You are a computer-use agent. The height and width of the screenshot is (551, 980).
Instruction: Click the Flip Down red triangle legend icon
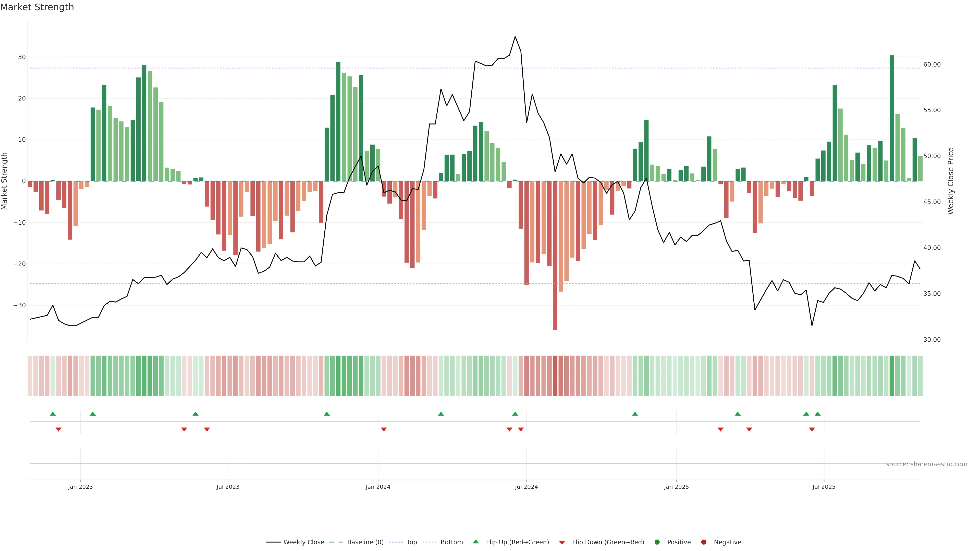tap(562, 543)
